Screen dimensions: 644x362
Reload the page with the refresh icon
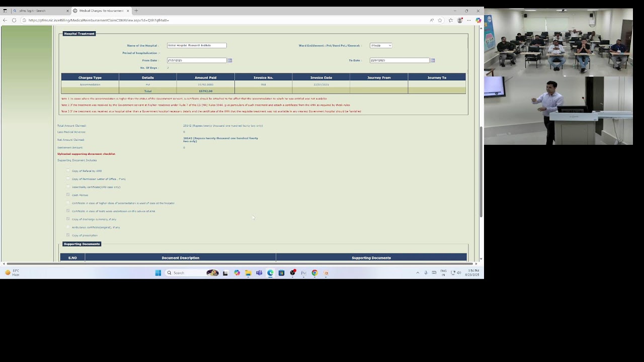(14, 20)
